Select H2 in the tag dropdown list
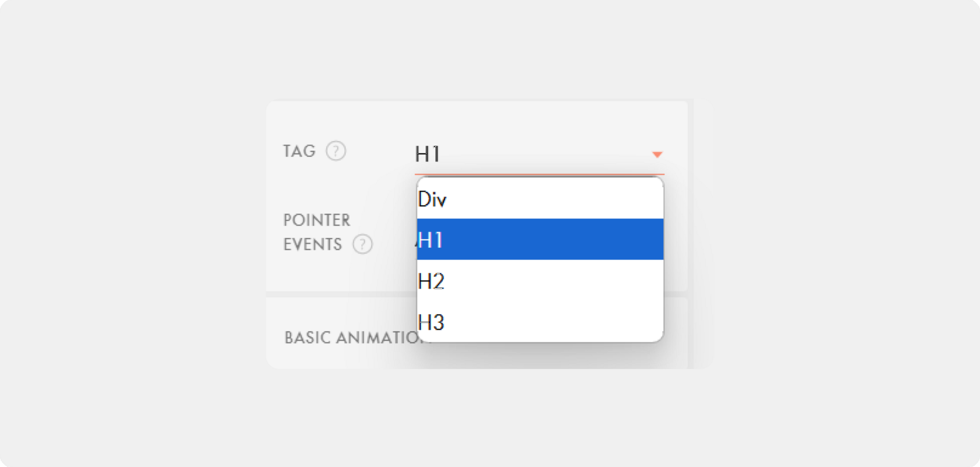This screenshot has height=467, width=980. coord(540,280)
